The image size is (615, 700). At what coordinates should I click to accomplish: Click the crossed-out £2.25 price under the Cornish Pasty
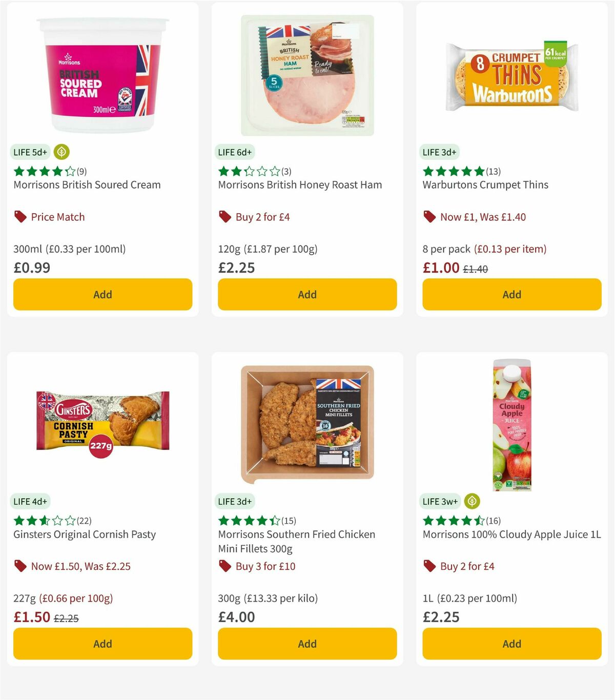66,619
